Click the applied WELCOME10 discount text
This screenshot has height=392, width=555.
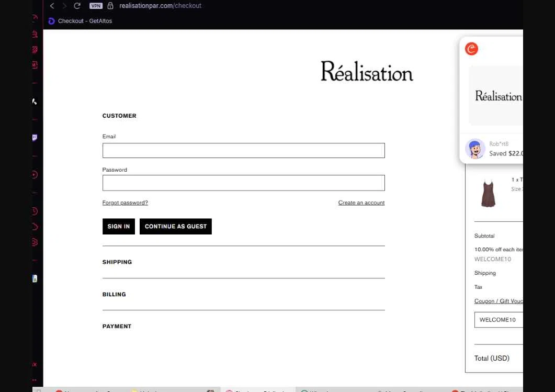493,259
